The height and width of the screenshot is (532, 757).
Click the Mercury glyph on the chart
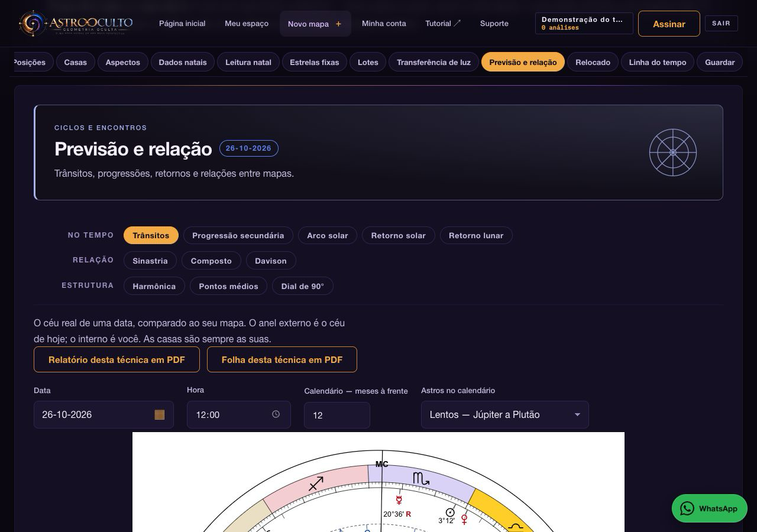coord(399,500)
